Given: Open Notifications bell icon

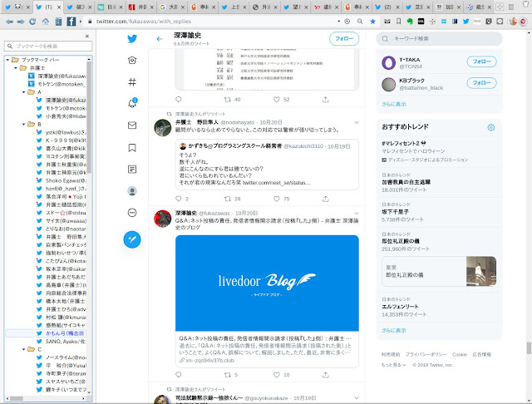Looking at the screenshot, I should click(x=132, y=103).
